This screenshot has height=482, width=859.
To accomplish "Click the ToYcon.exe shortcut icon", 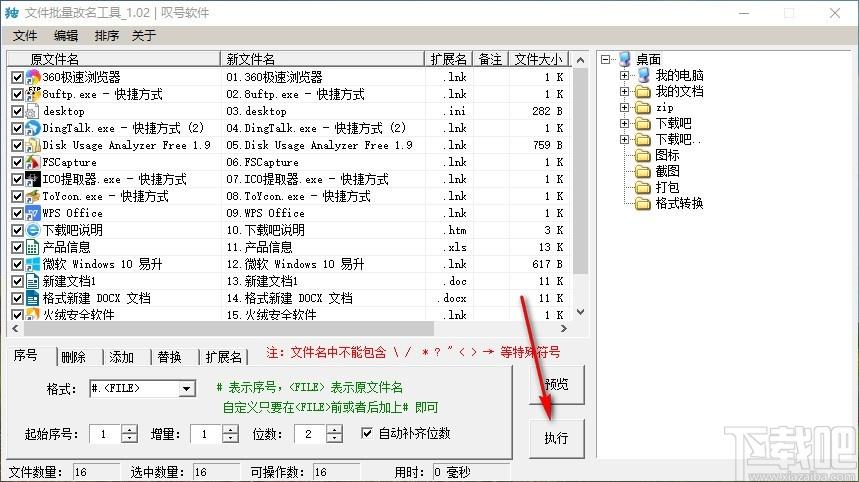I will (x=33, y=196).
